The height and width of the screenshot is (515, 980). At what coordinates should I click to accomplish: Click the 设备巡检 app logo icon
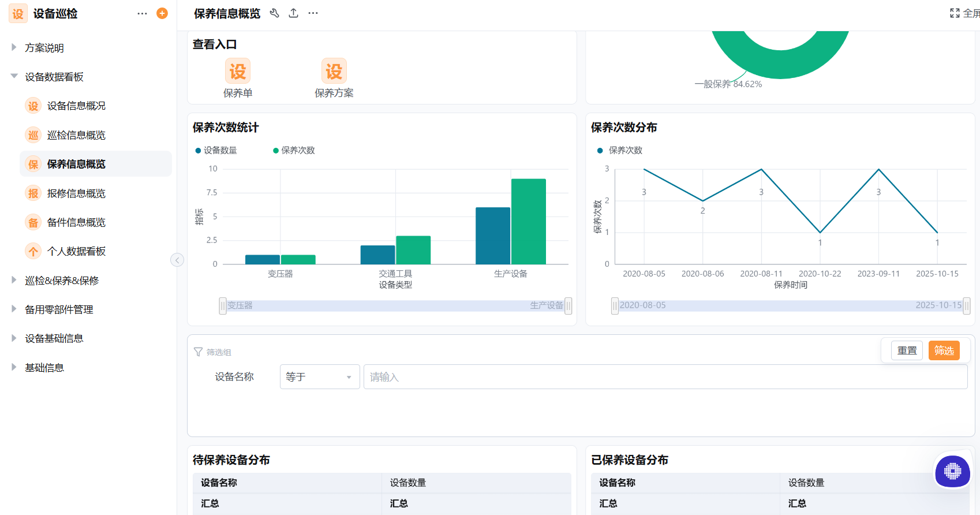coord(18,13)
